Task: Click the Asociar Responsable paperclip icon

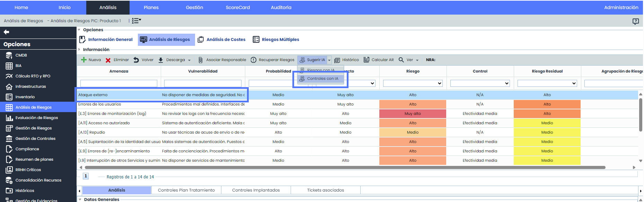Action: point(200,60)
